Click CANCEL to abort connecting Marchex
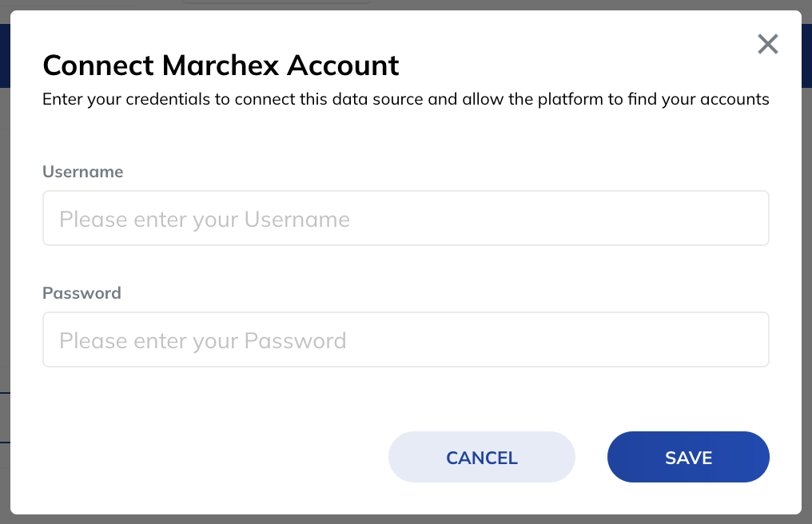 481,457
